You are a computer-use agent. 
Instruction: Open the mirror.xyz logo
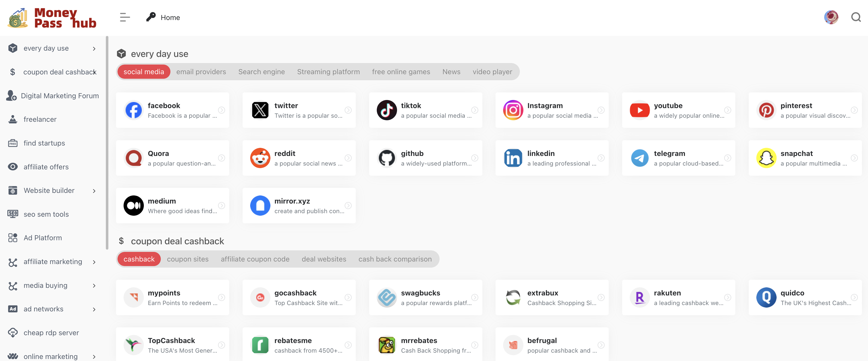coord(260,205)
